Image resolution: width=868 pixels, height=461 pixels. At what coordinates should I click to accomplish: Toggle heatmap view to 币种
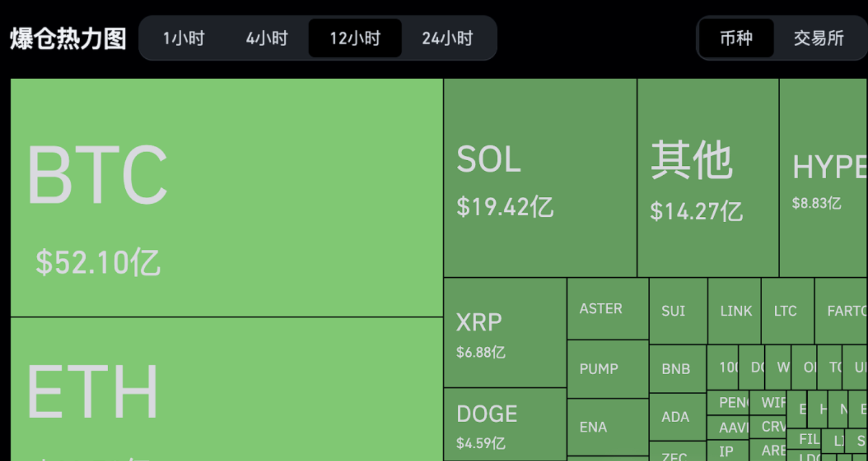[736, 38]
